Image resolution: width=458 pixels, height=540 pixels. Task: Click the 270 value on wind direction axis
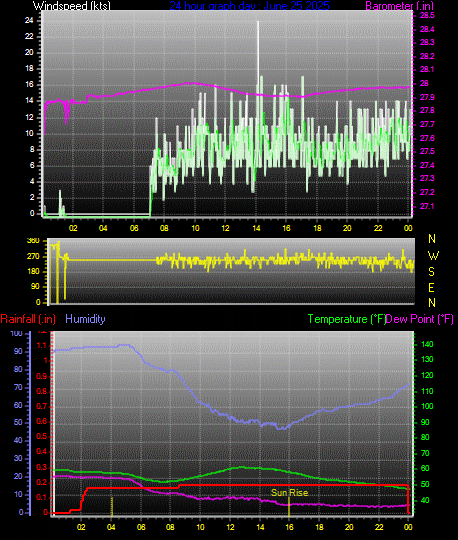(x=33, y=257)
